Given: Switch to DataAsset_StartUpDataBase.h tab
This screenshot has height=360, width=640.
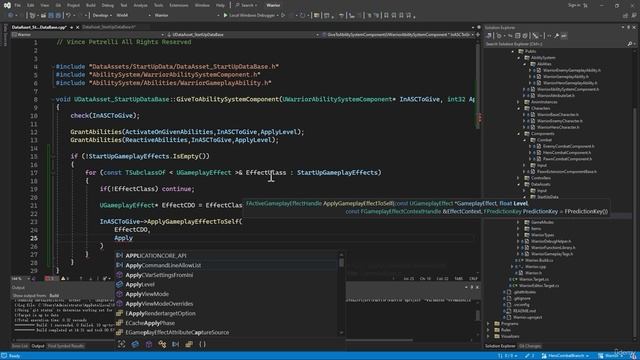Looking at the screenshot, I should (109, 27).
